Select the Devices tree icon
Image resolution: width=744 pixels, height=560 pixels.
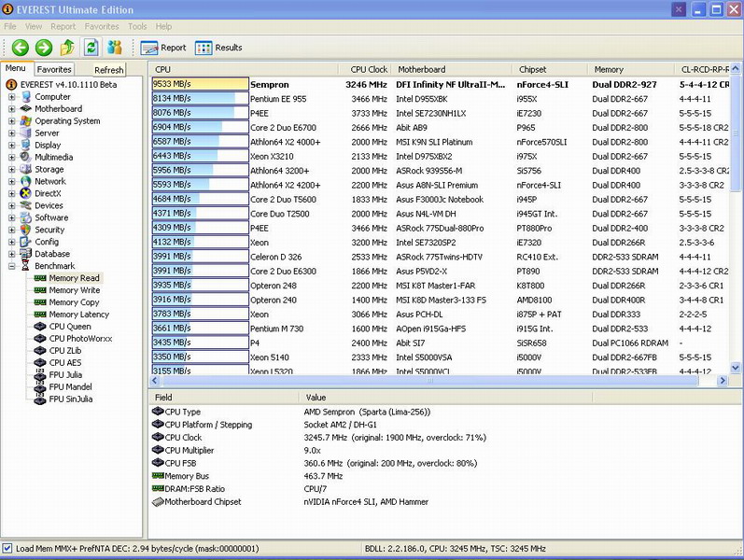coord(26,205)
